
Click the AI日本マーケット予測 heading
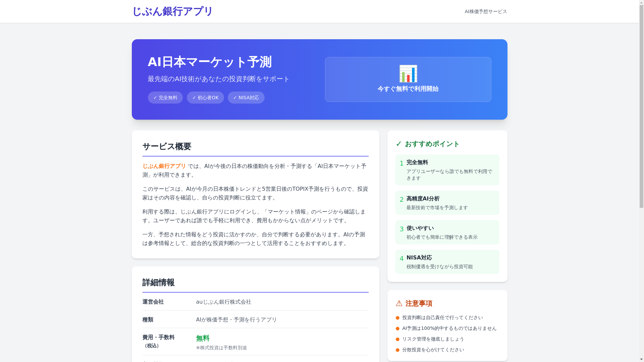[210, 62]
